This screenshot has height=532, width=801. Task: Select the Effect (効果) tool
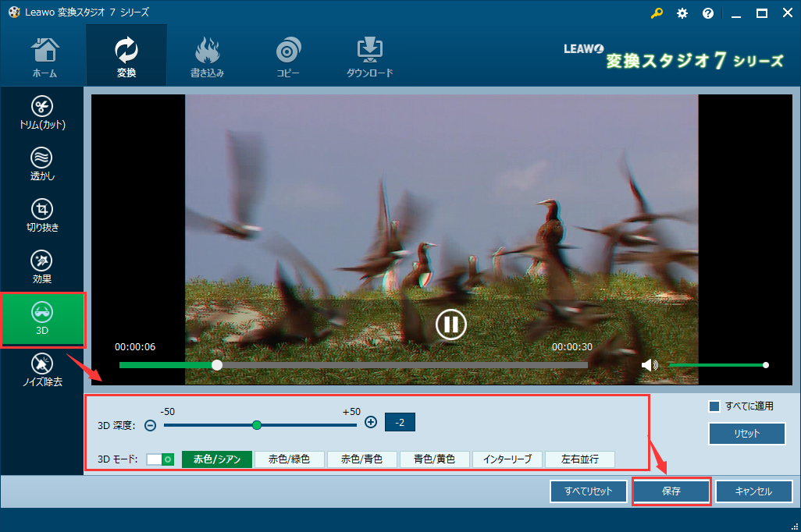click(x=41, y=268)
